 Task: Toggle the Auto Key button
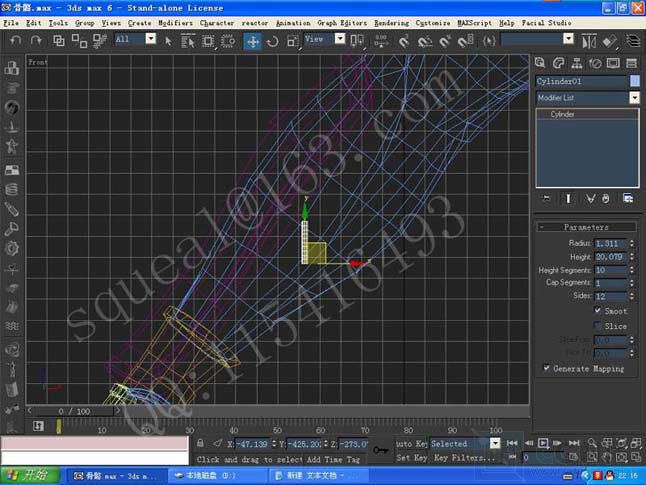411,444
